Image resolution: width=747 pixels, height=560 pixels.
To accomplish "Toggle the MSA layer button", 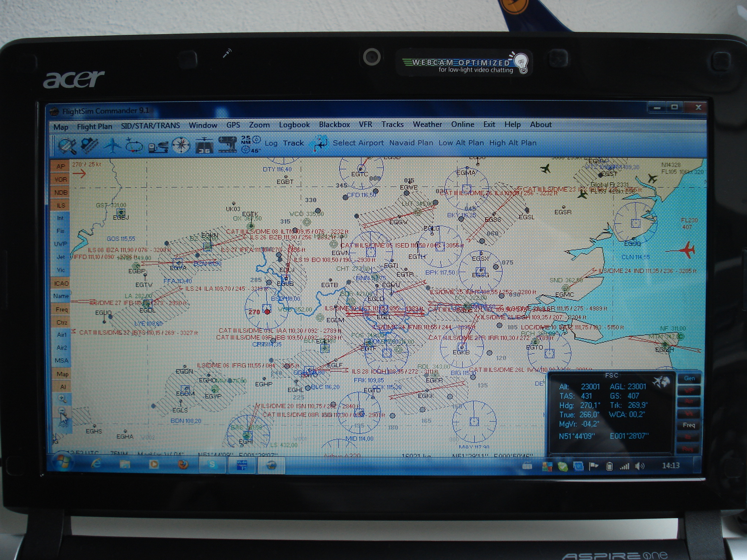I will [x=61, y=361].
